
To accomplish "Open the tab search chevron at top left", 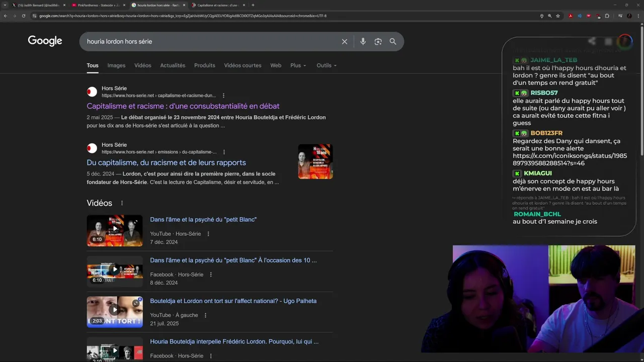I will (5, 5).
